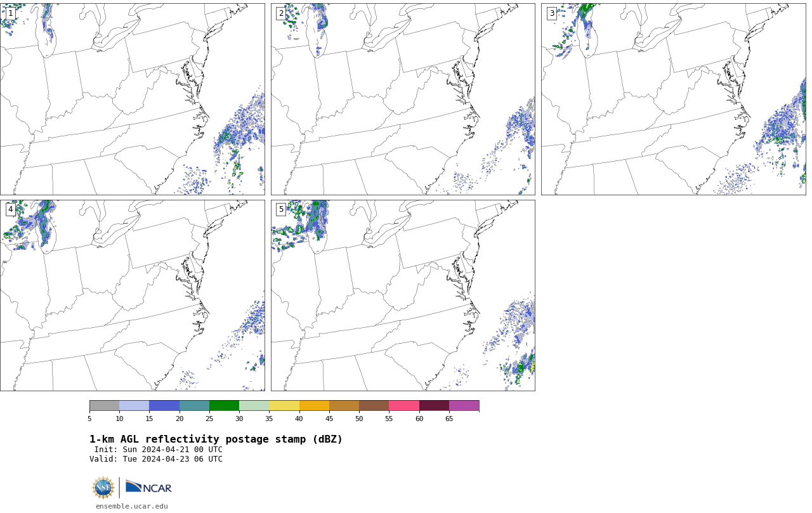Select the blue 15-20 dBZ swatch
Screen dimensions: 812x513
click(164, 406)
